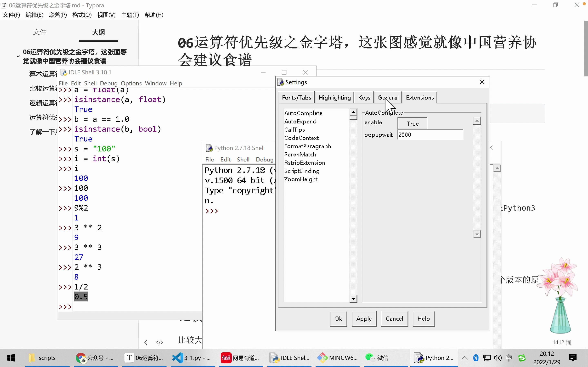Expand the General settings tab

click(x=387, y=97)
